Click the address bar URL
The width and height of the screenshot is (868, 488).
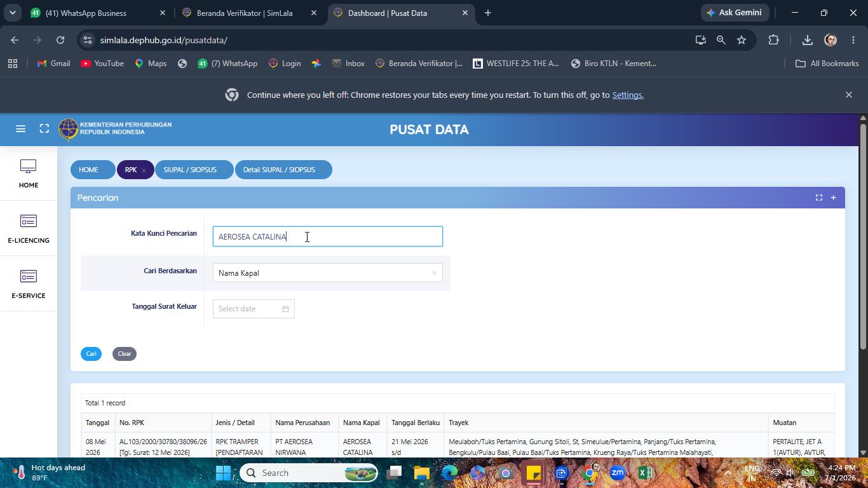163,40
